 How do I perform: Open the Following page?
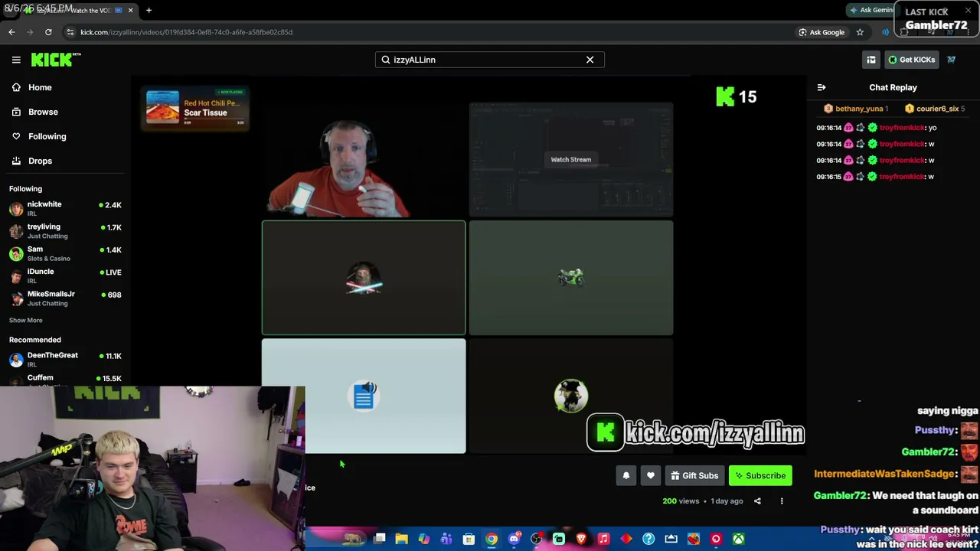pyautogui.click(x=39, y=136)
